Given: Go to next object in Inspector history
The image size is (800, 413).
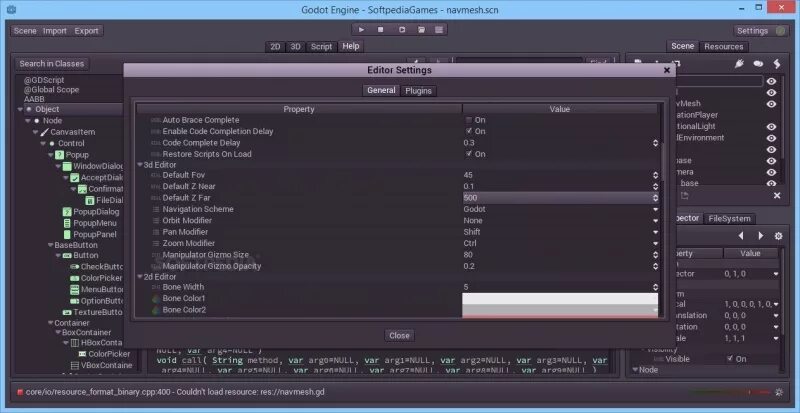Looking at the screenshot, I should pyautogui.click(x=760, y=236).
